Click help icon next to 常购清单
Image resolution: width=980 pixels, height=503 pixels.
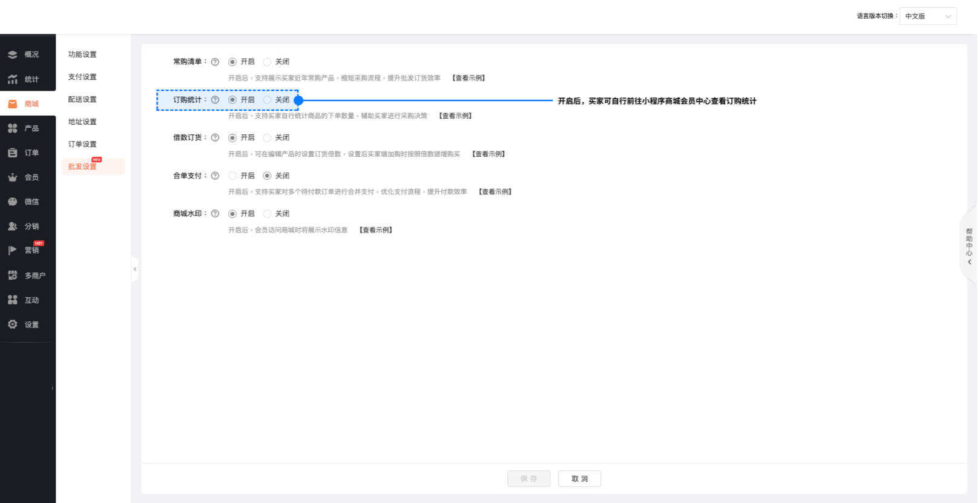click(x=215, y=62)
